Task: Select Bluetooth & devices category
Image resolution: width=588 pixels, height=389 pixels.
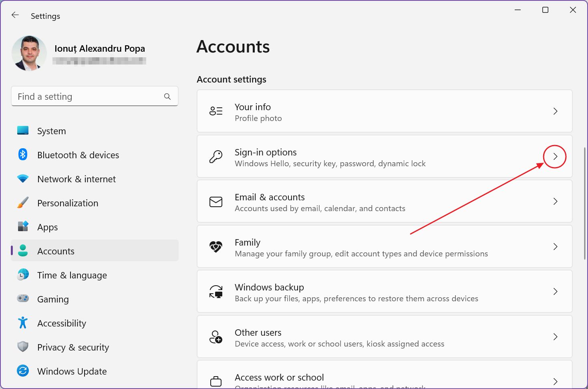Action: coord(95,155)
